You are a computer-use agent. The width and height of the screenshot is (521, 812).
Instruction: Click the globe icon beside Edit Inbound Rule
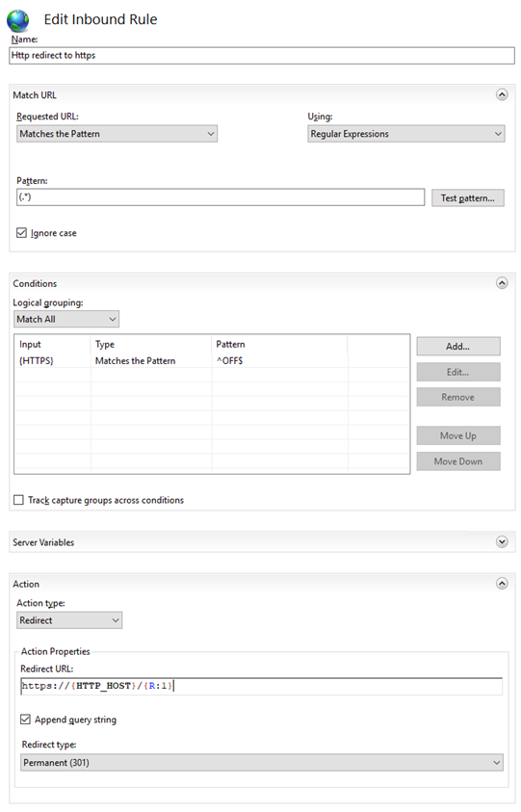(17, 21)
